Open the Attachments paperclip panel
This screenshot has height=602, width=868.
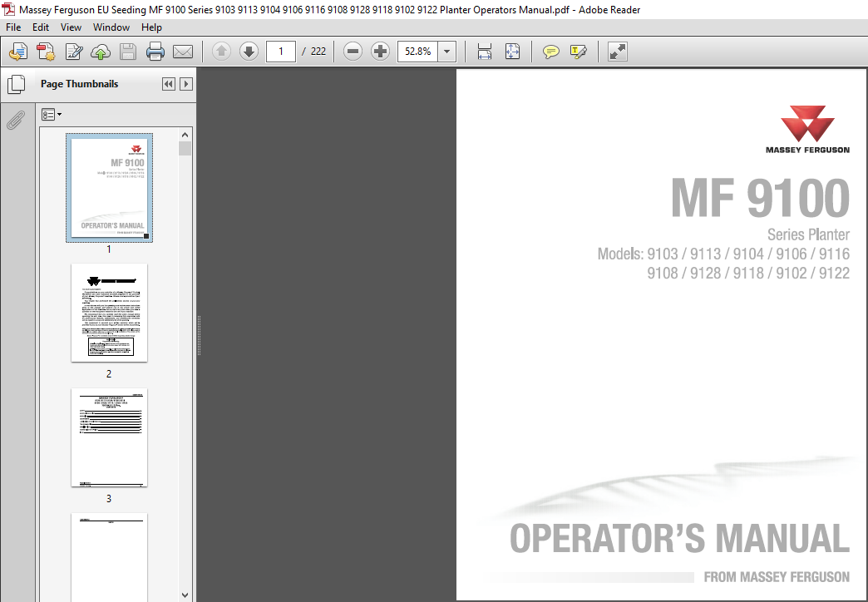(15, 121)
